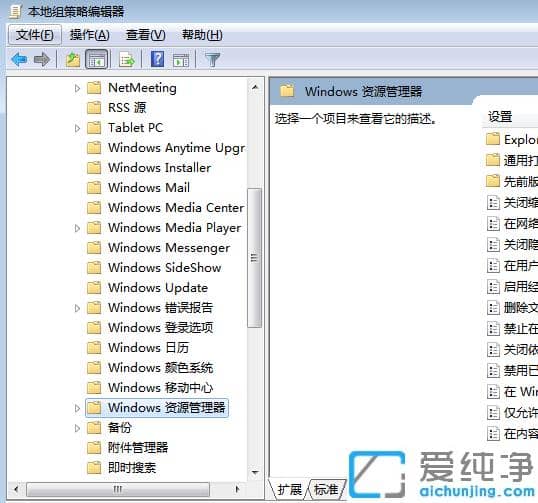Select the Windows Installer folder
This screenshot has height=503, width=538.
tap(149, 168)
